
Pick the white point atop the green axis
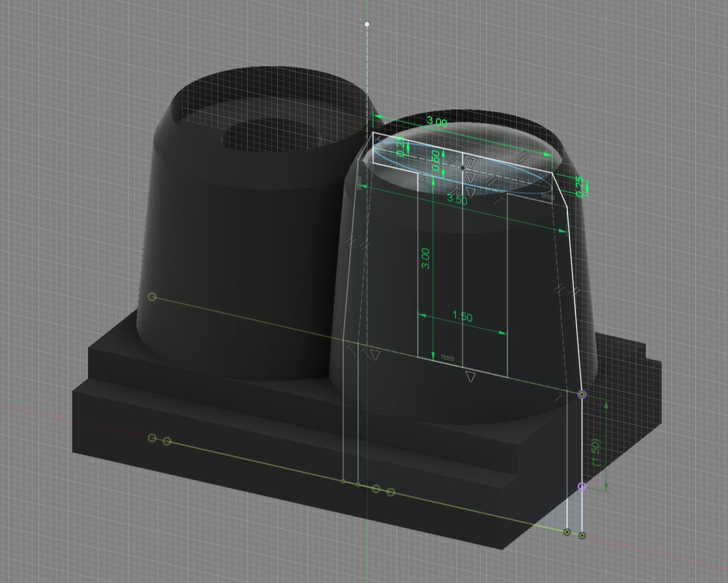pos(367,24)
